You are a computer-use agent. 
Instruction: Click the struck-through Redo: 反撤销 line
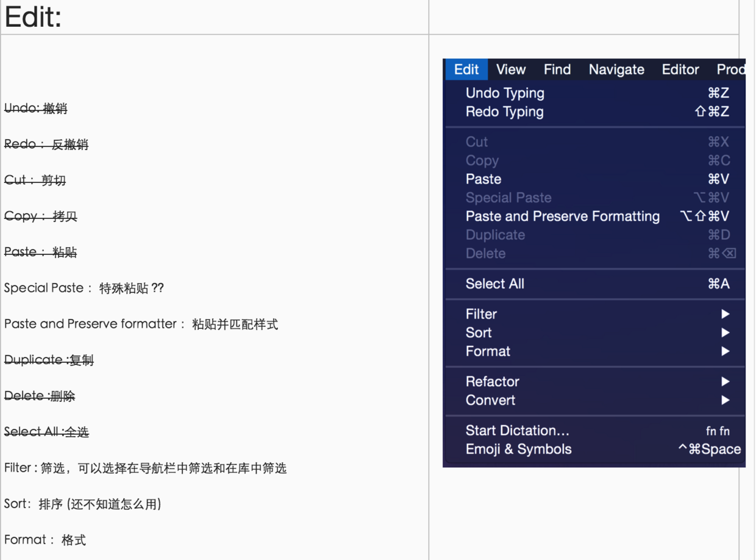tap(46, 145)
